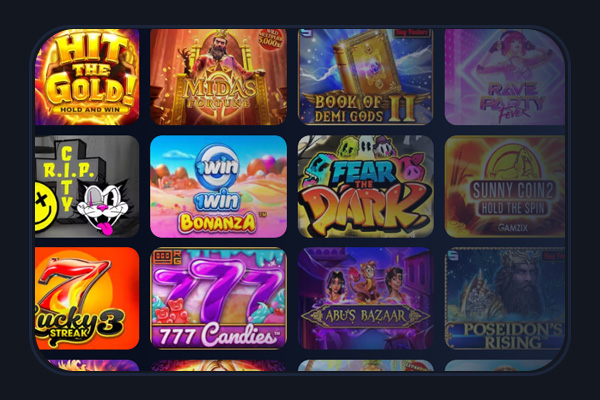The width and height of the screenshot is (600, 400).
Task: Launch the 1win Bonanza slot
Action: (x=218, y=186)
